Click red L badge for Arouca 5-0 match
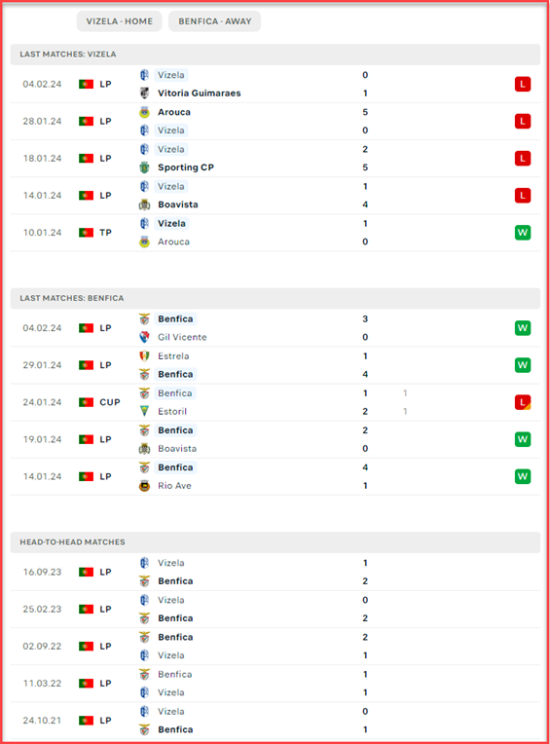Viewport: 550px width, 744px height. [522, 121]
